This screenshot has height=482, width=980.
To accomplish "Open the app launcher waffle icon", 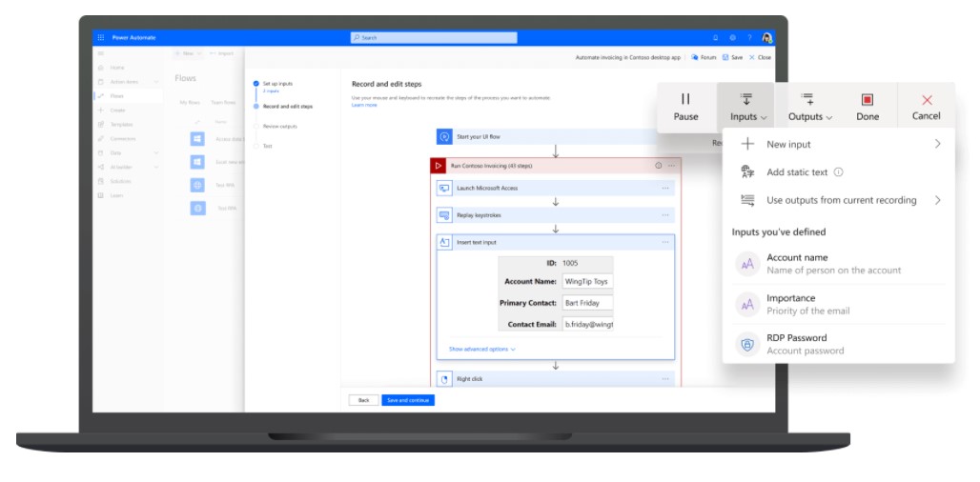I will (x=101, y=37).
